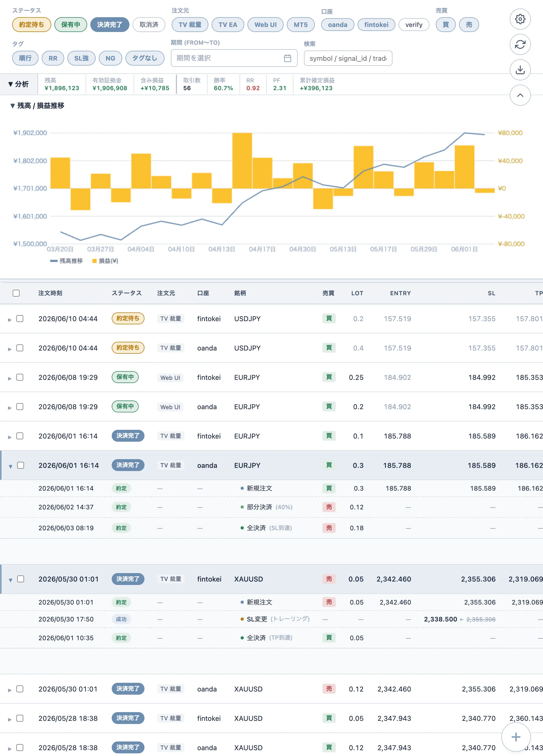The width and height of the screenshot is (543, 756).
Task: Click the 買 badge on the first USDJPY row
Action: [329, 318]
